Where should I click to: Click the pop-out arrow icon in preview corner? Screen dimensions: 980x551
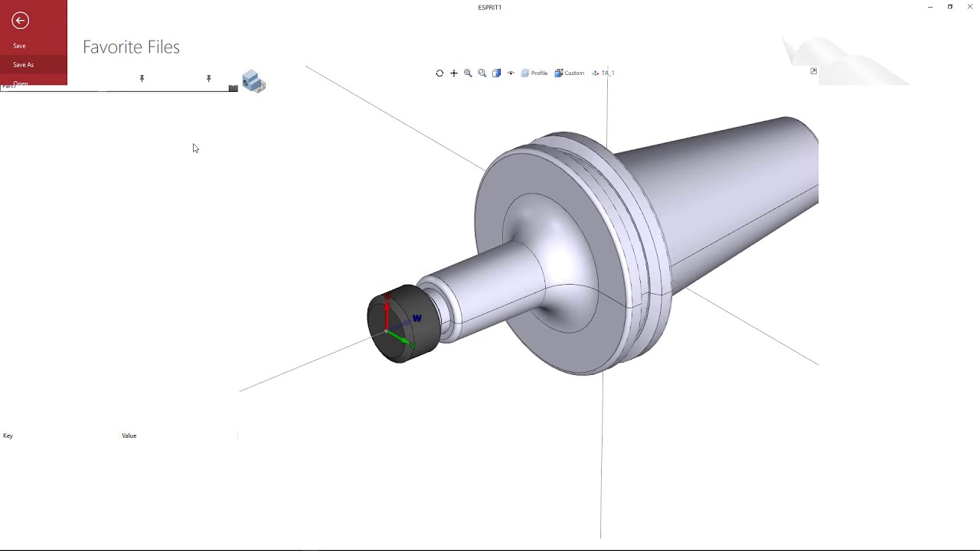click(x=814, y=71)
